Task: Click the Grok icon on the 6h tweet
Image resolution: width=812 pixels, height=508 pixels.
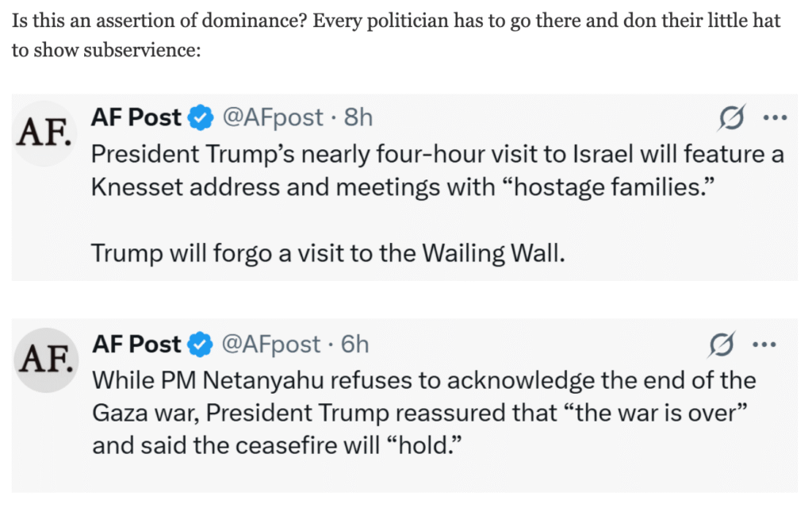Action: click(730, 346)
